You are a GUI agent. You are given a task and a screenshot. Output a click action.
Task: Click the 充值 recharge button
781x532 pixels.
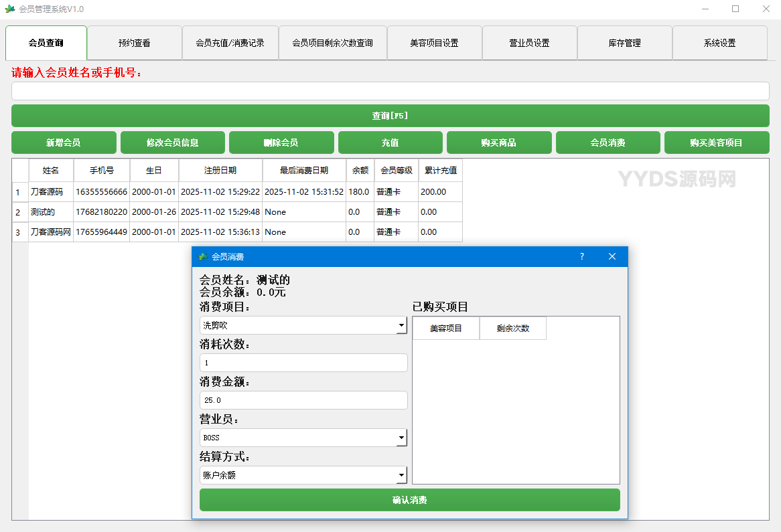coord(390,143)
